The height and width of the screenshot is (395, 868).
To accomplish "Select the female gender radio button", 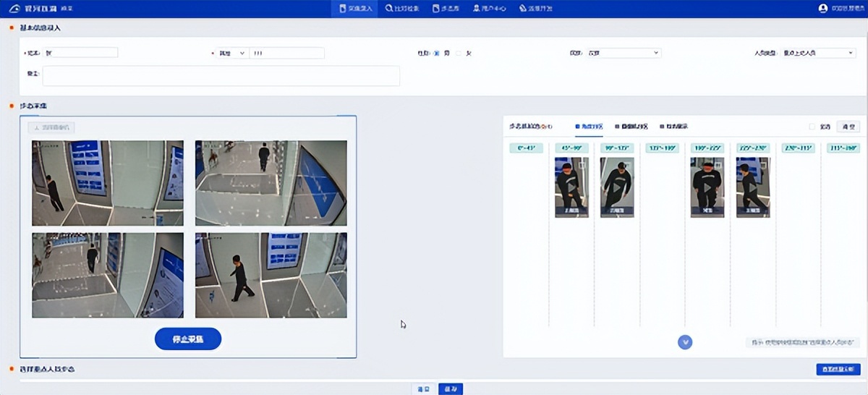I will [x=459, y=53].
